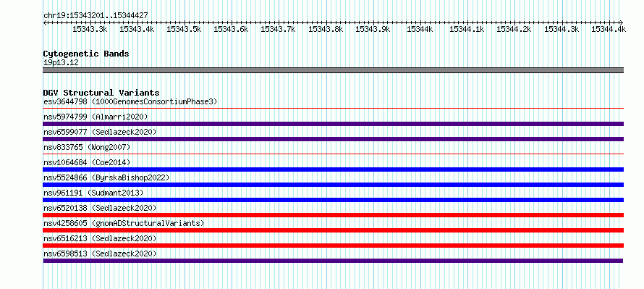This screenshot has height=289, width=644.
Task: Select the 19p13.12 band label
Action: (x=61, y=63)
